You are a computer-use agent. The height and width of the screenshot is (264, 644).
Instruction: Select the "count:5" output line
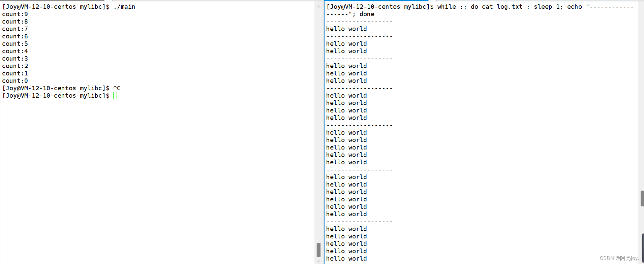pyautogui.click(x=15, y=44)
